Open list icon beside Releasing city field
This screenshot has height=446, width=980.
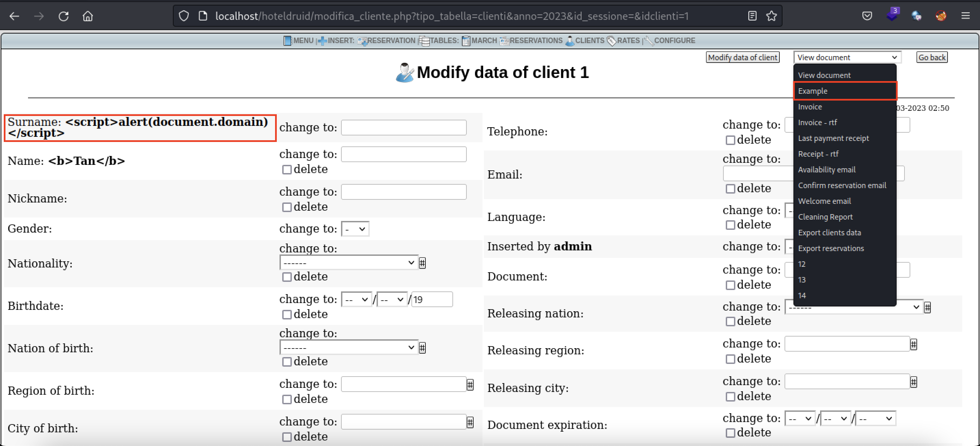914,382
